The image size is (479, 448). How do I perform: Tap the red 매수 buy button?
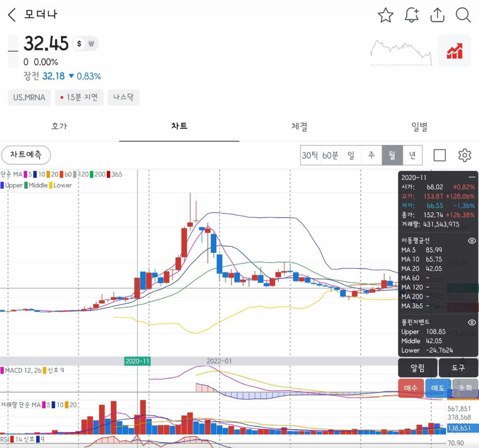411,388
